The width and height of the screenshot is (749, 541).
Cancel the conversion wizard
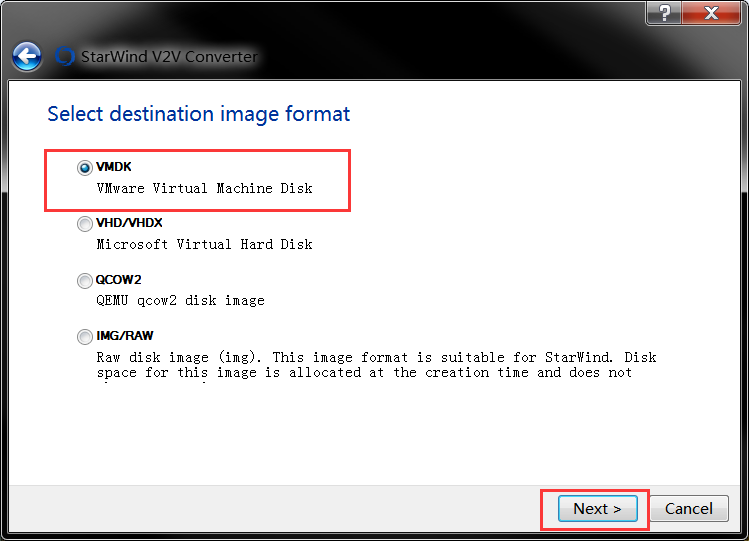(689, 509)
